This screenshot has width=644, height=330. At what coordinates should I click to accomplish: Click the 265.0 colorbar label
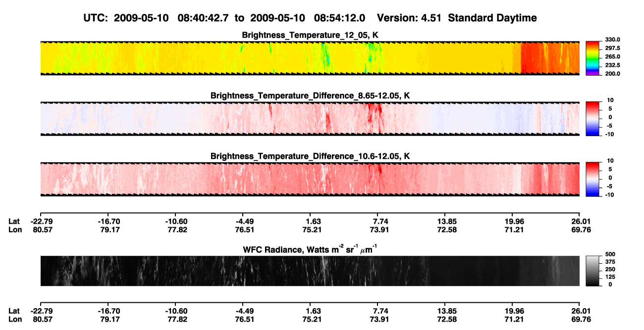click(613, 56)
